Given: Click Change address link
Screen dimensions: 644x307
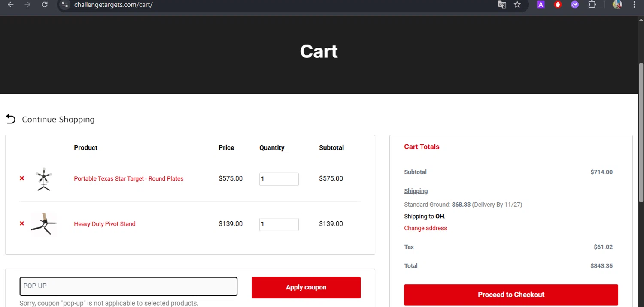Looking at the screenshot, I should click(425, 228).
